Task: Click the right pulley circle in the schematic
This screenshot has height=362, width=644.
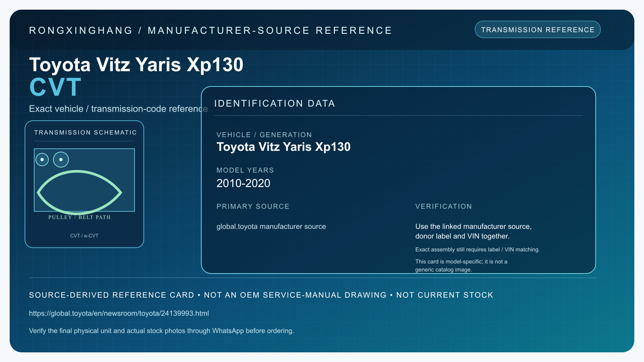Action: pyautogui.click(x=61, y=160)
